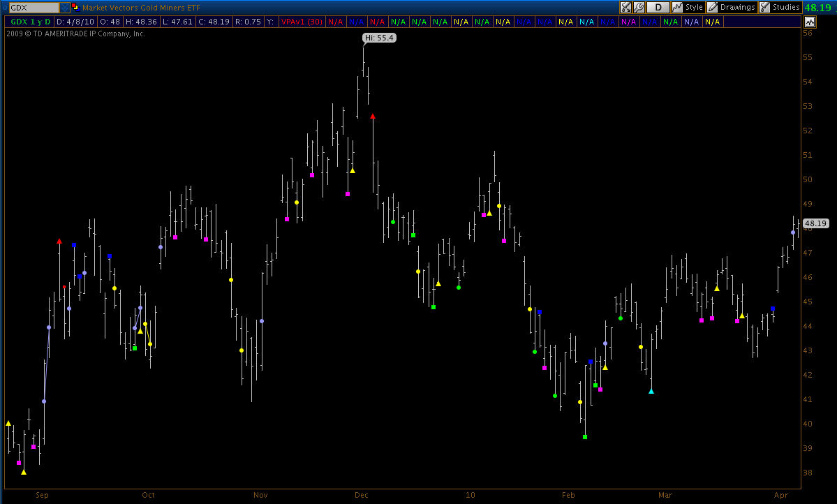
Task: Click the red triangle marker after the December high
Action: click(x=373, y=116)
